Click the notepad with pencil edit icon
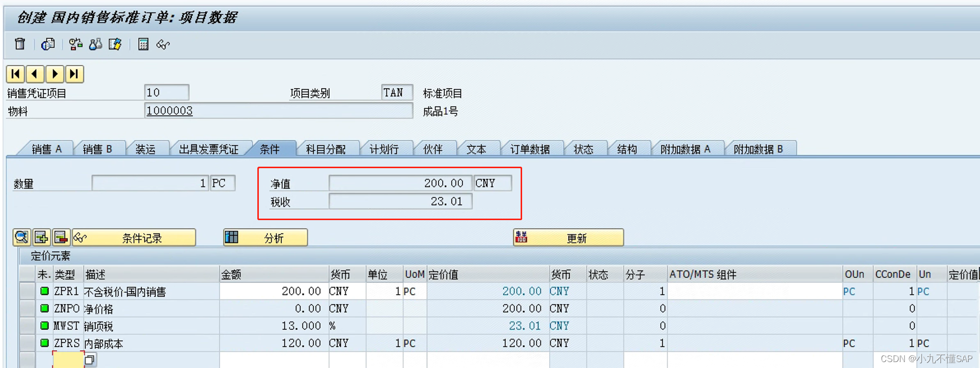This screenshot has height=368, width=980. (x=115, y=44)
